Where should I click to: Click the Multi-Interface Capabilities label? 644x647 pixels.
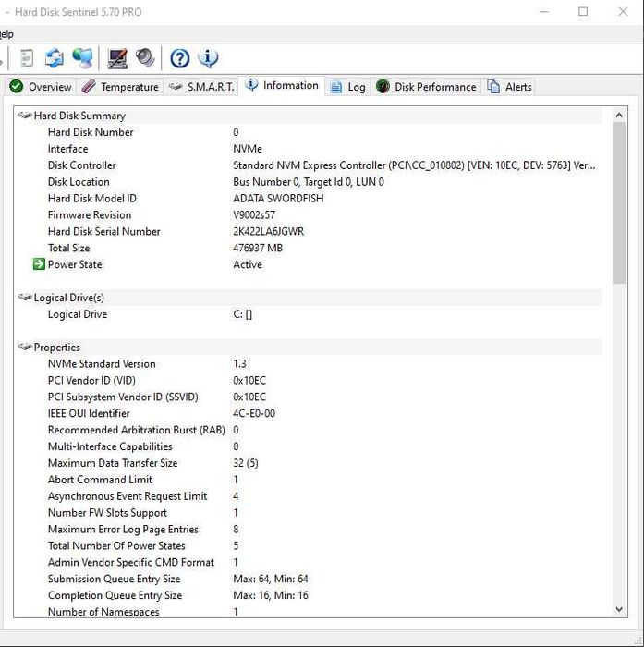pyautogui.click(x=110, y=446)
